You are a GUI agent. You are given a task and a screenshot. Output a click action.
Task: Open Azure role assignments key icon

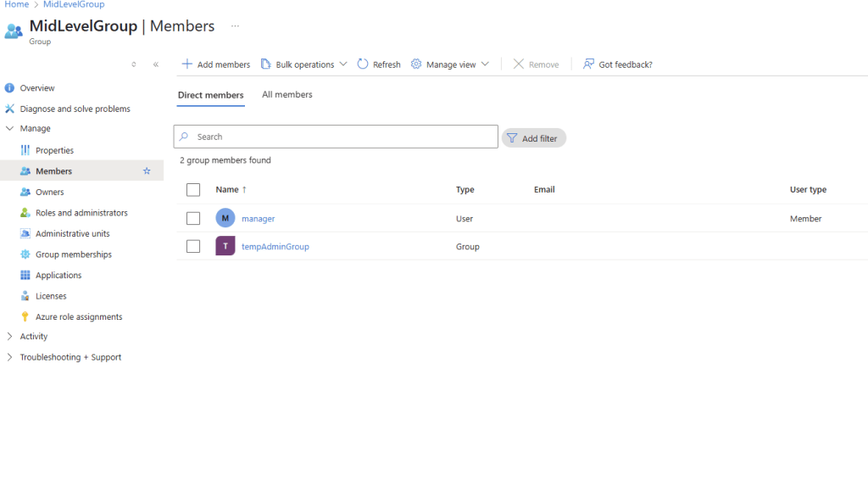pyautogui.click(x=25, y=317)
